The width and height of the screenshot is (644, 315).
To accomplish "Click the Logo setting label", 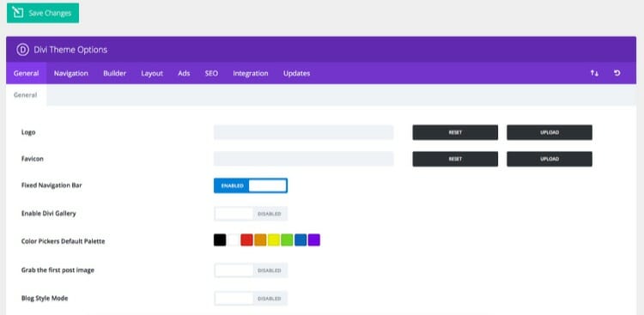I will 28,132.
